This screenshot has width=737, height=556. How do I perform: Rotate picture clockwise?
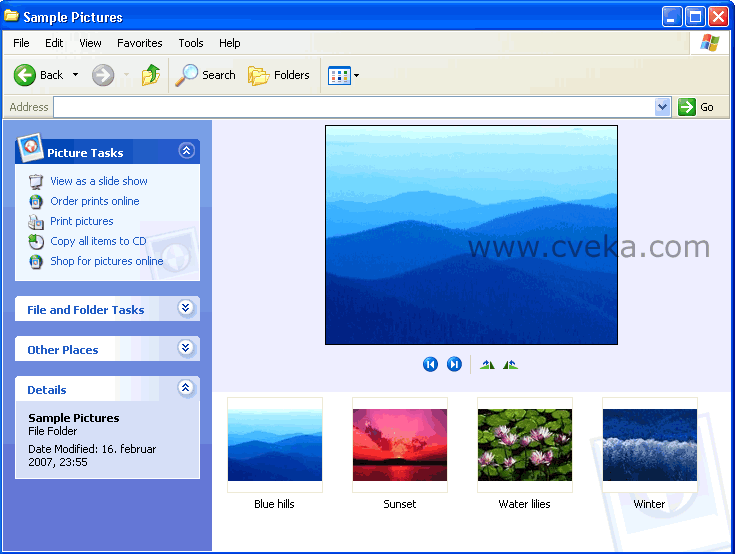[487, 365]
